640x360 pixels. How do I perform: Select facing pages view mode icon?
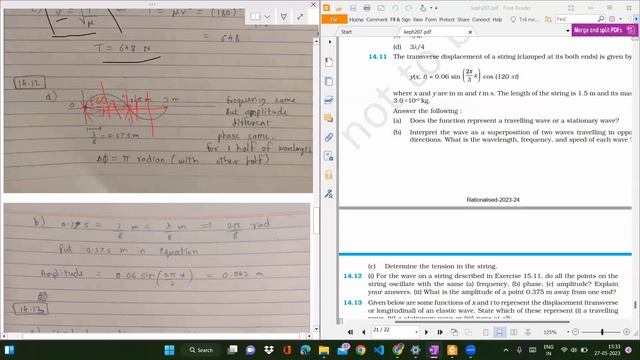point(513,332)
